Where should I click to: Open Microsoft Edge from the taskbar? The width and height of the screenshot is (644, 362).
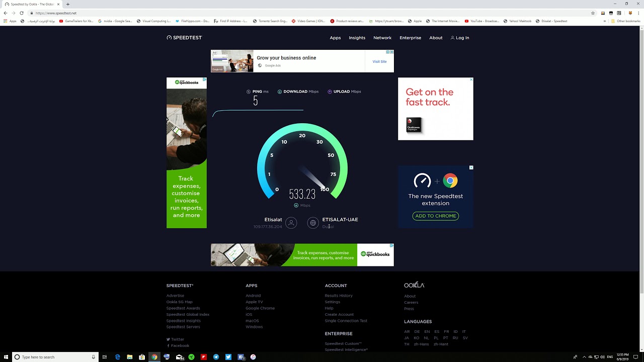(118, 357)
